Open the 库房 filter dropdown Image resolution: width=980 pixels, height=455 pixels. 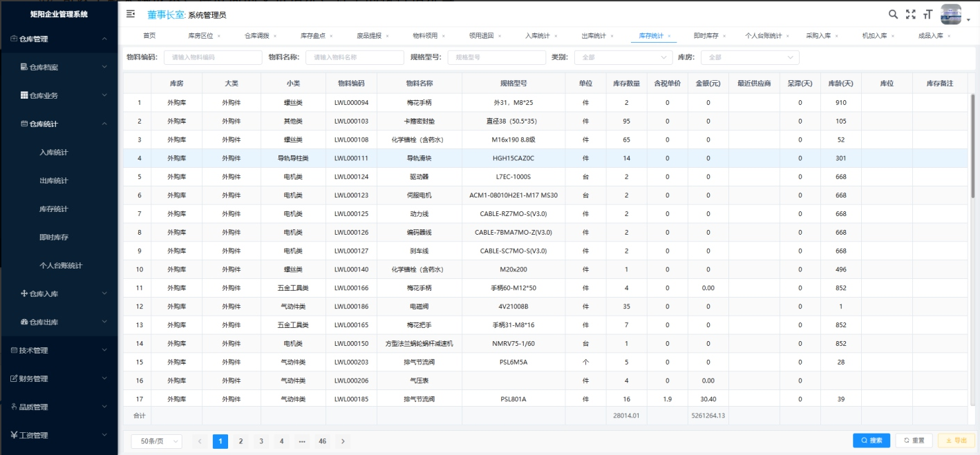pyautogui.click(x=749, y=57)
